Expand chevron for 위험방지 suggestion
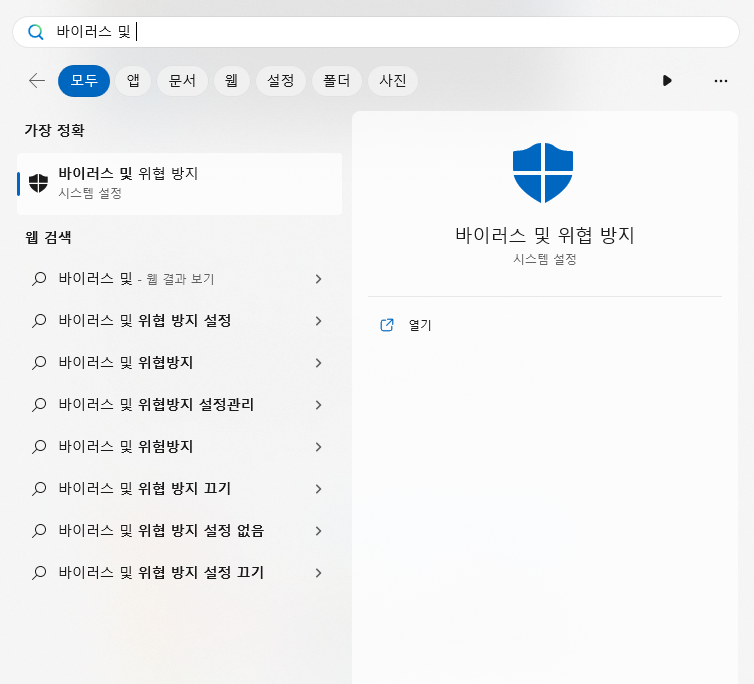Screen dimensions: 754x684 click(318, 447)
